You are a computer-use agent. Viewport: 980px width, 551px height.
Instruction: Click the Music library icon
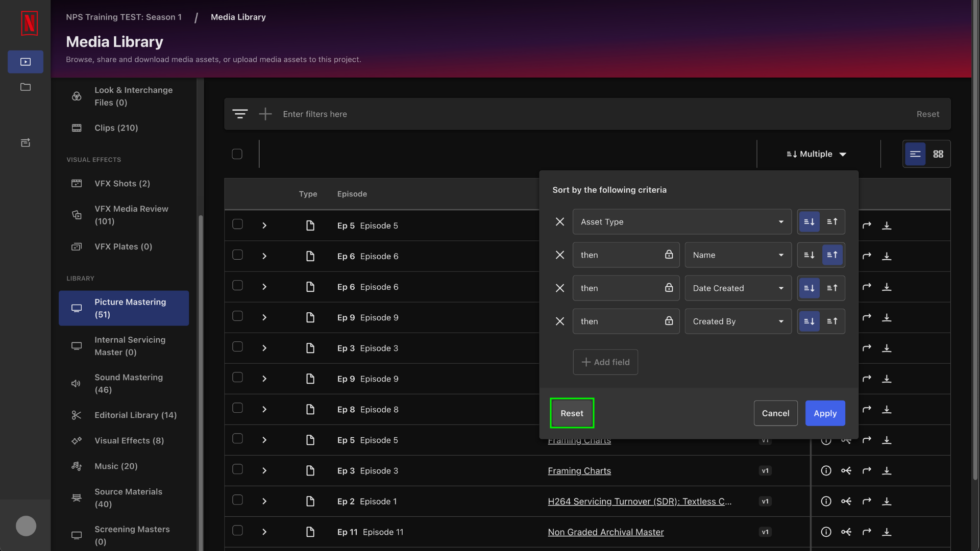click(76, 467)
